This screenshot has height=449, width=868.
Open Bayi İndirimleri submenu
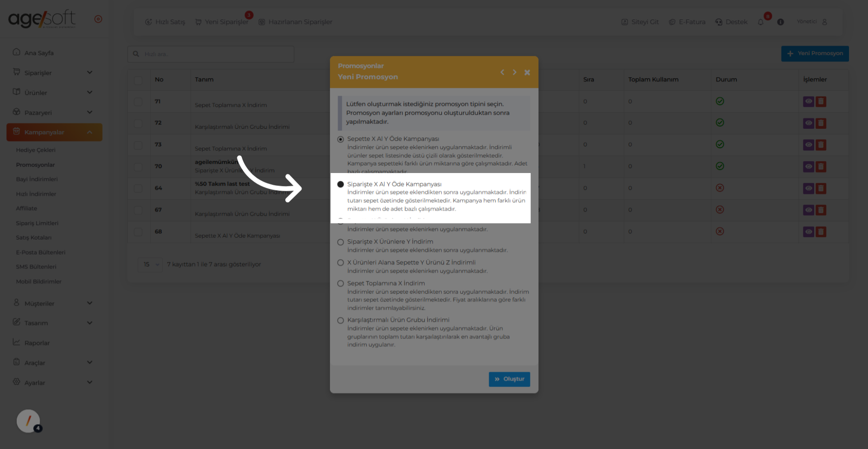click(37, 179)
